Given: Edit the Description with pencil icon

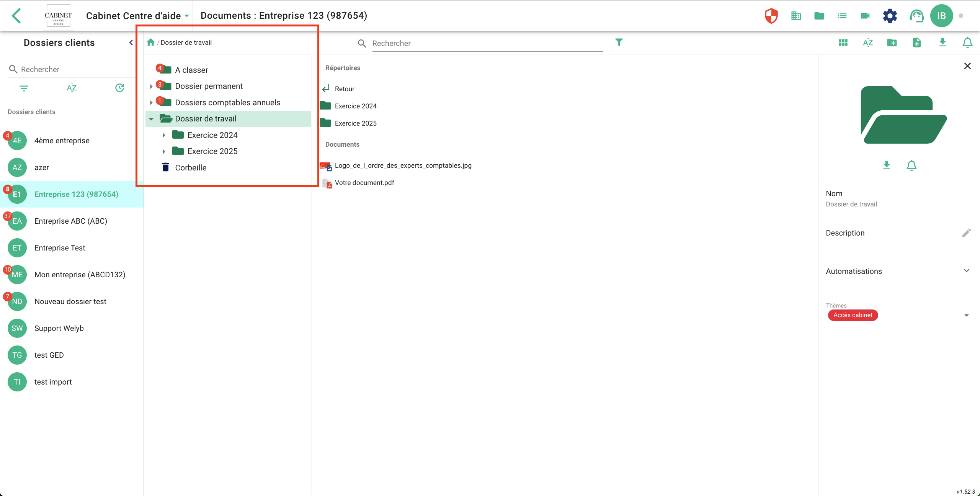Looking at the screenshot, I should pos(966,233).
